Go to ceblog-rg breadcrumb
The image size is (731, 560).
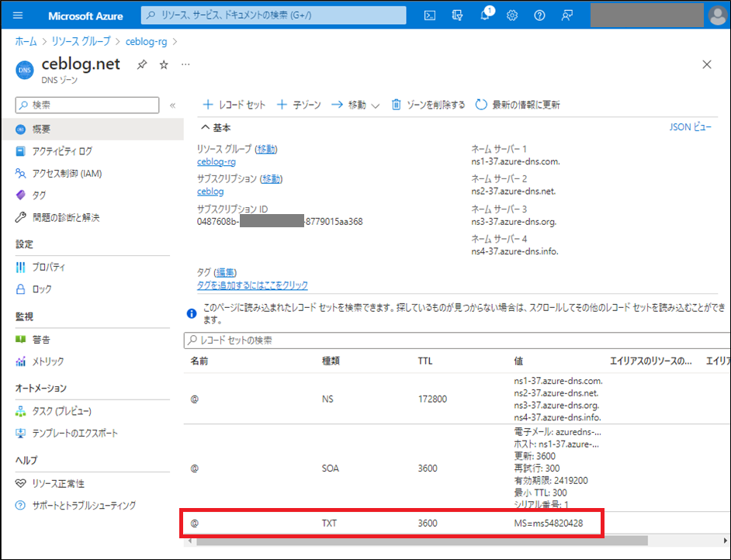point(147,41)
